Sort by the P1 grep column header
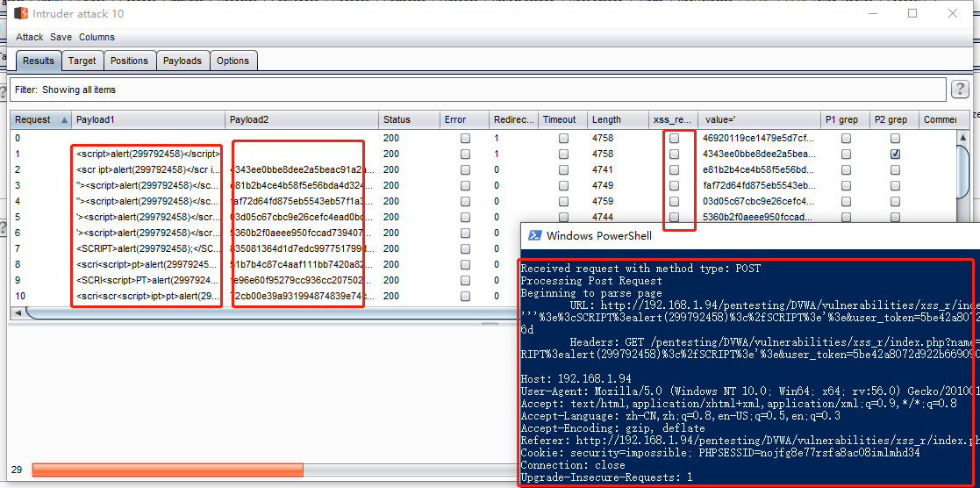This screenshot has height=488, width=980. 845,119
